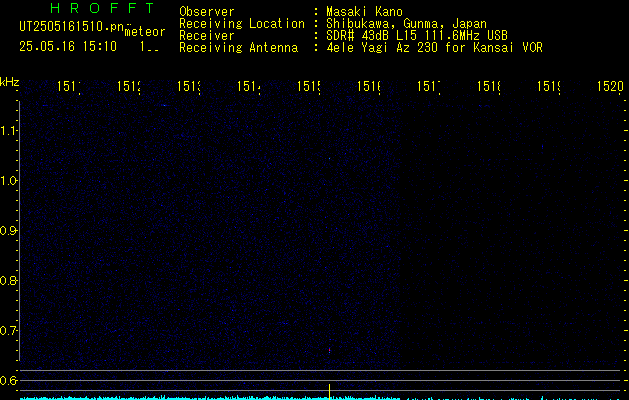Click the 0.8 frequency axis label

(x=7, y=280)
